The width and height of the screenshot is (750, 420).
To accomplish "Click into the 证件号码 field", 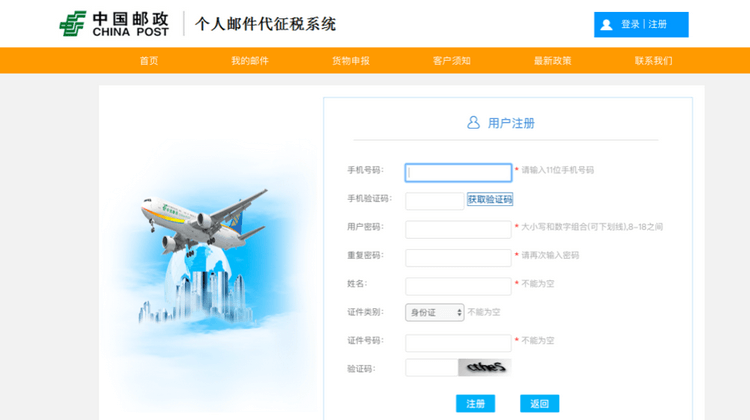I will 458,342.
